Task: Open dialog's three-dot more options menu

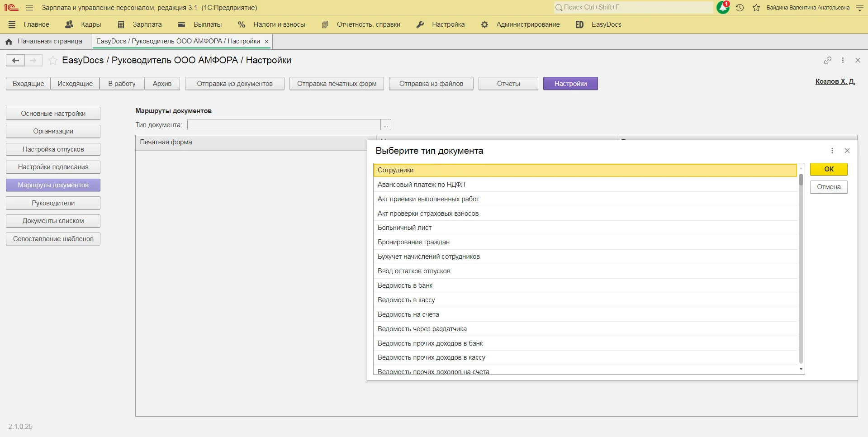Action: (832, 151)
